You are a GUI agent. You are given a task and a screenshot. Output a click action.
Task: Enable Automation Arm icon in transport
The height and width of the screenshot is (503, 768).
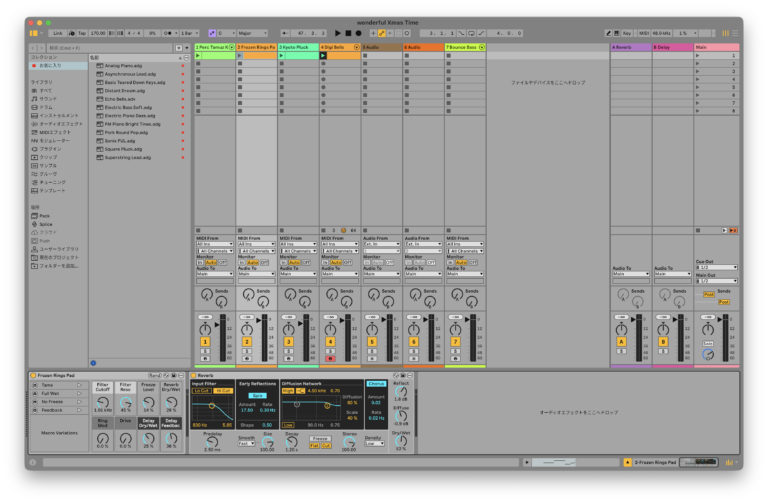(382, 33)
